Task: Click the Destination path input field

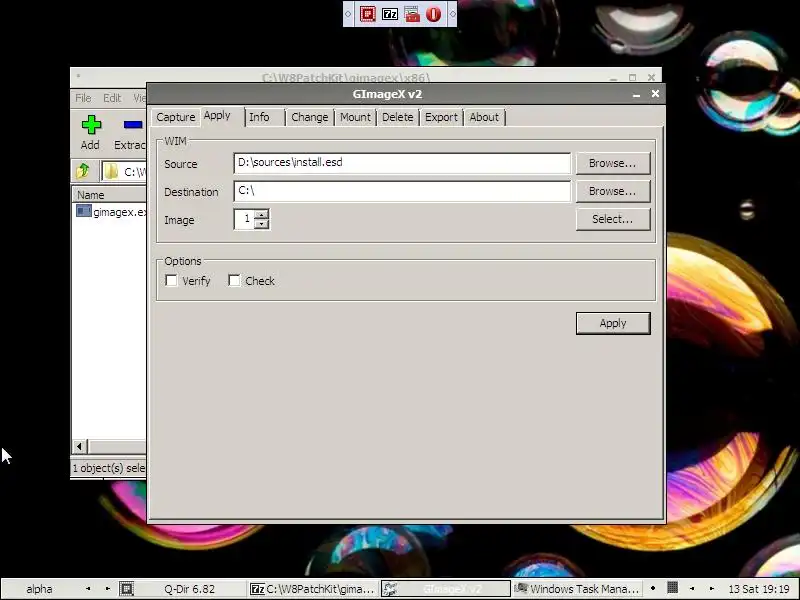Action: [x=402, y=191]
